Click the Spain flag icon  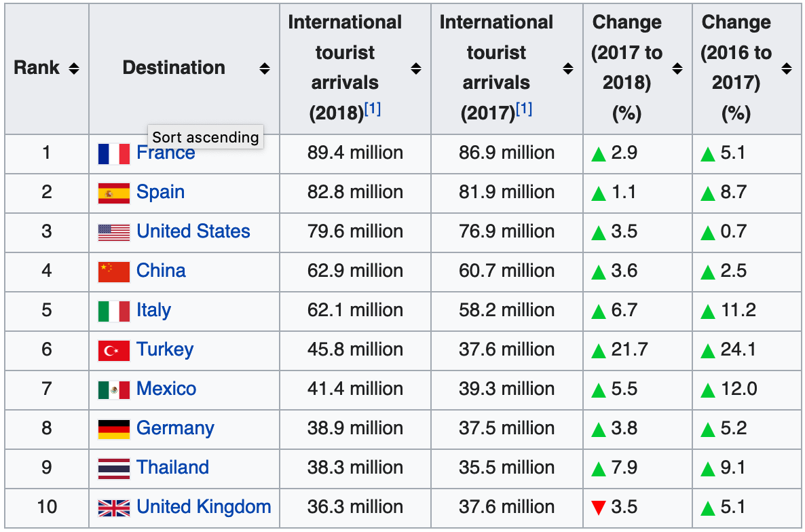coord(113,193)
